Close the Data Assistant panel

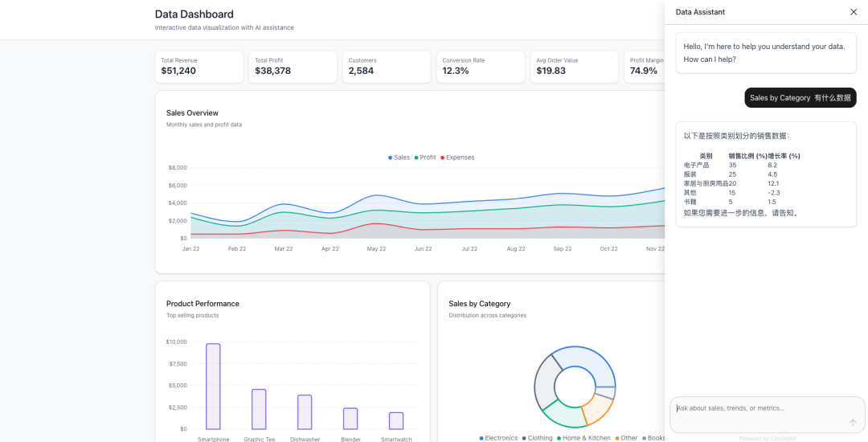(x=853, y=11)
